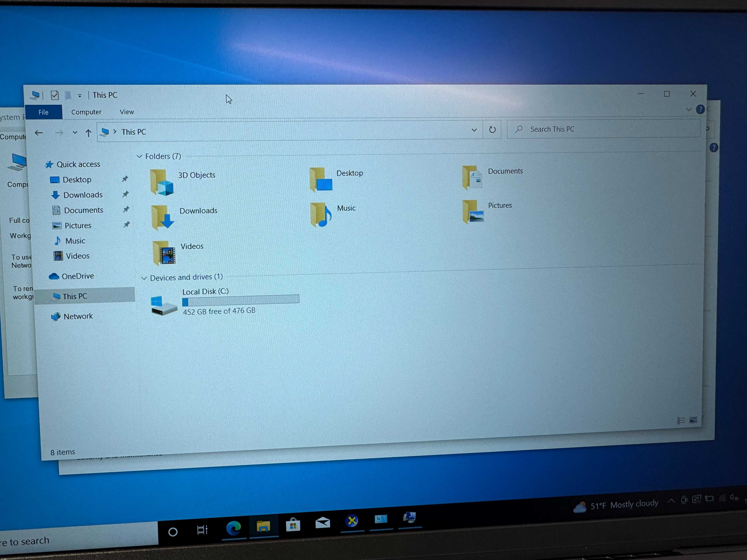747x560 pixels.
Task: Open Microsoft Store from the taskbar
Action: tap(293, 525)
